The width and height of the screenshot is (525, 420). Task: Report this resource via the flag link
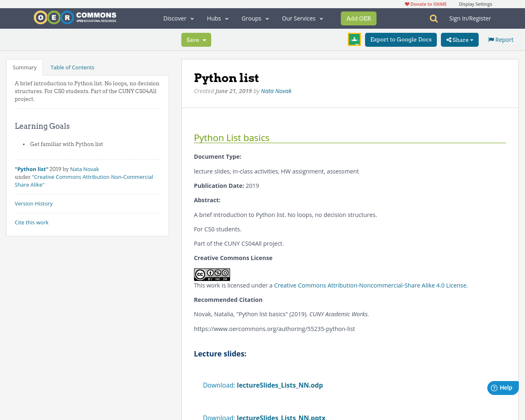tap(500, 40)
